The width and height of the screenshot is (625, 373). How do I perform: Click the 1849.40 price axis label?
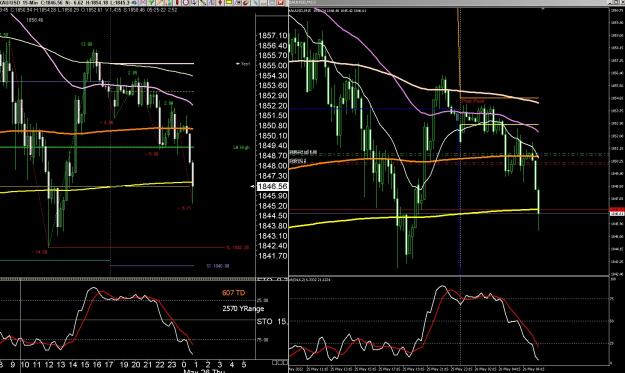273,146
